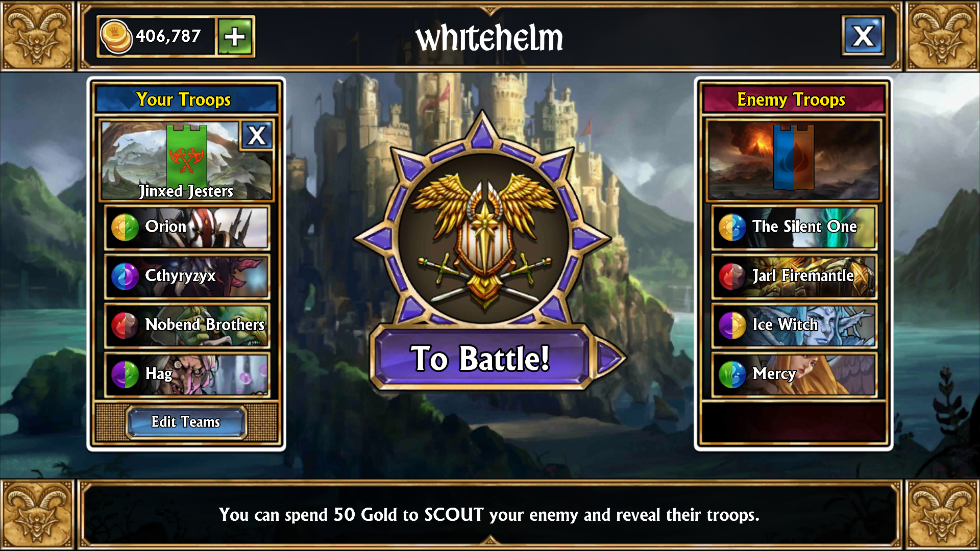Click Hag's purple-green mana orb
The width and height of the screenshot is (980, 551).
tap(125, 374)
